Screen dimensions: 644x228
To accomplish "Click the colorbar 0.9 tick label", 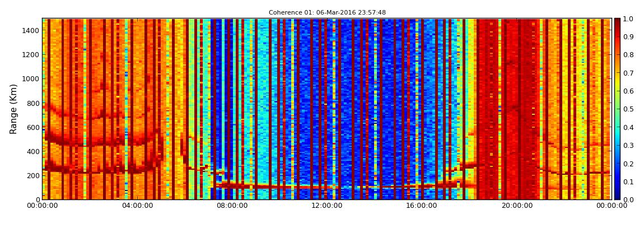I will (629, 37).
